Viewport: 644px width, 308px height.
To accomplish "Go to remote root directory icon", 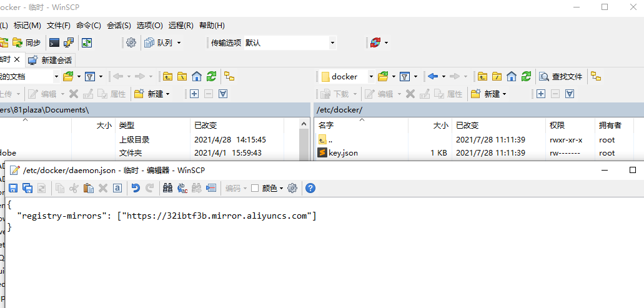I will pyautogui.click(x=497, y=76).
